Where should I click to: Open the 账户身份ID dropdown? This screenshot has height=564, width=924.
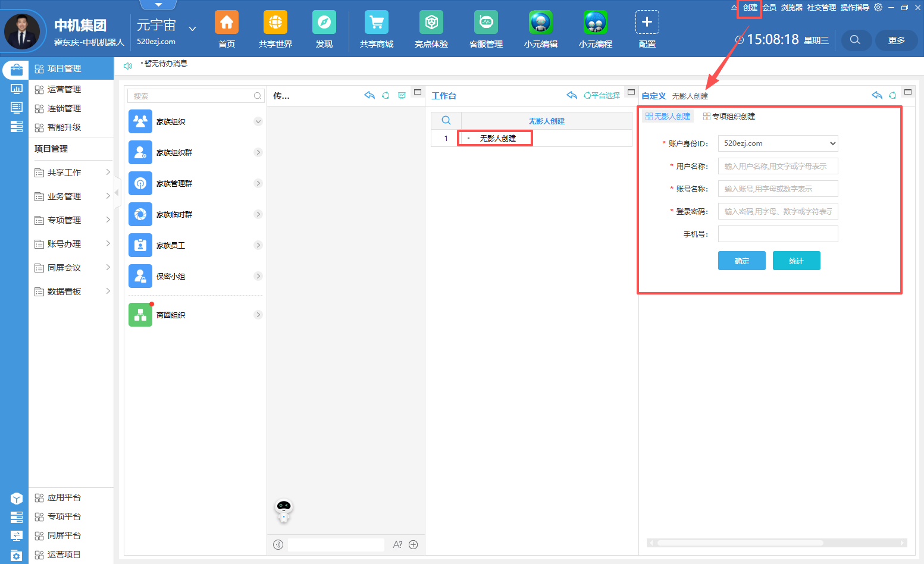click(778, 143)
